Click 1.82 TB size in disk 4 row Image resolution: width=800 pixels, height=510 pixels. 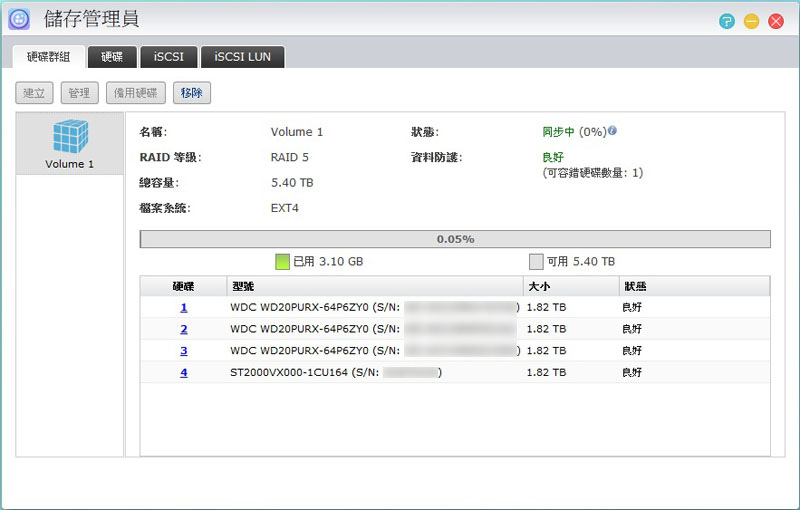pyautogui.click(x=546, y=372)
